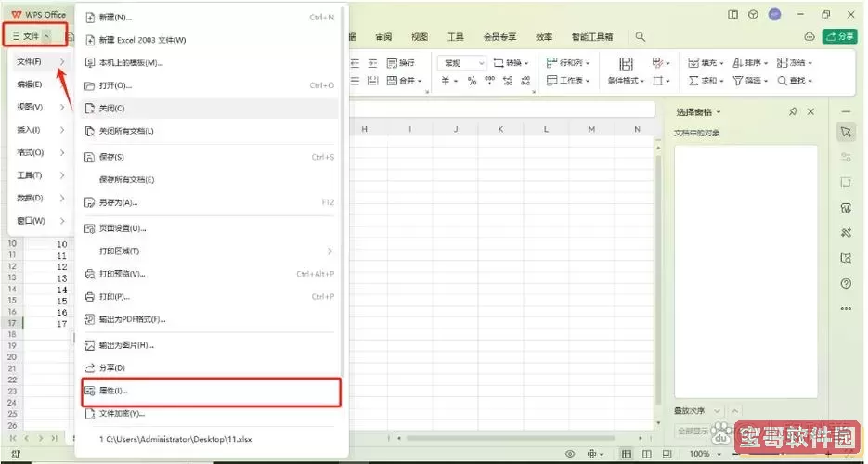Toggle 换行 wrap text
Image resolution: width=868 pixels, height=464 pixels.
tap(401, 63)
